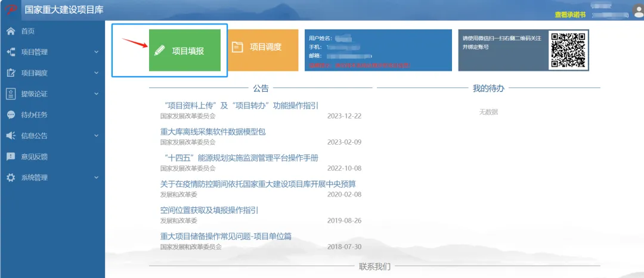Click the 意见反馈 feedback icon
This screenshot has width=644, height=278.
(x=10, y=157)
